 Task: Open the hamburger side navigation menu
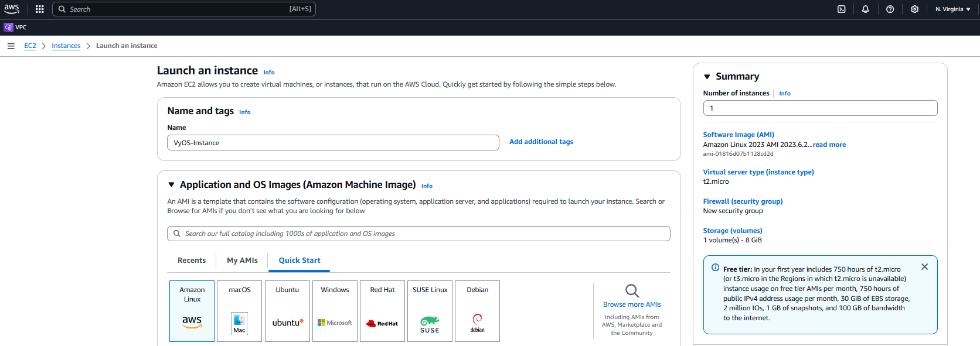(11, 46)
